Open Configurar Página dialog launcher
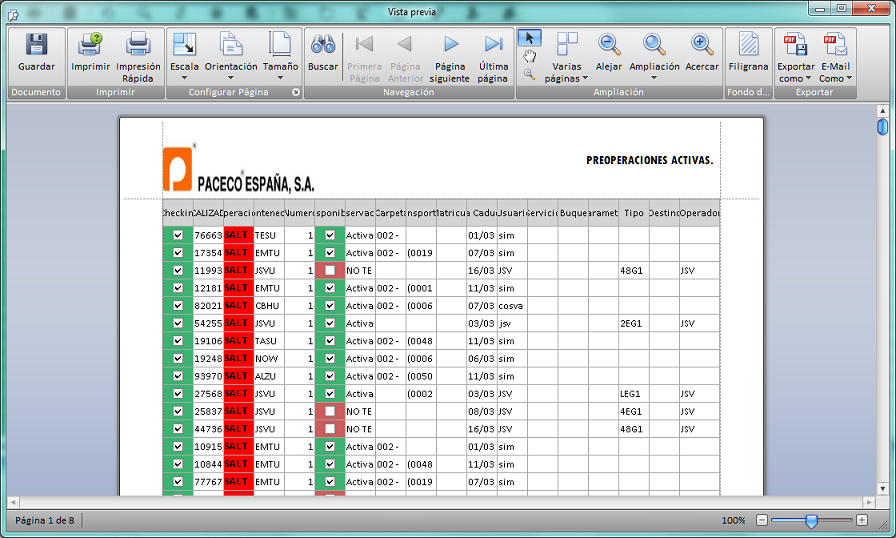The height and width of the screenshot is (538, 896). click(296, 92)
